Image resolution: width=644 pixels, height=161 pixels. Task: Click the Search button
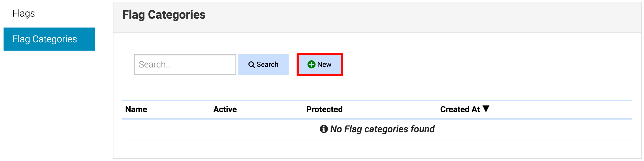(264, 65)
